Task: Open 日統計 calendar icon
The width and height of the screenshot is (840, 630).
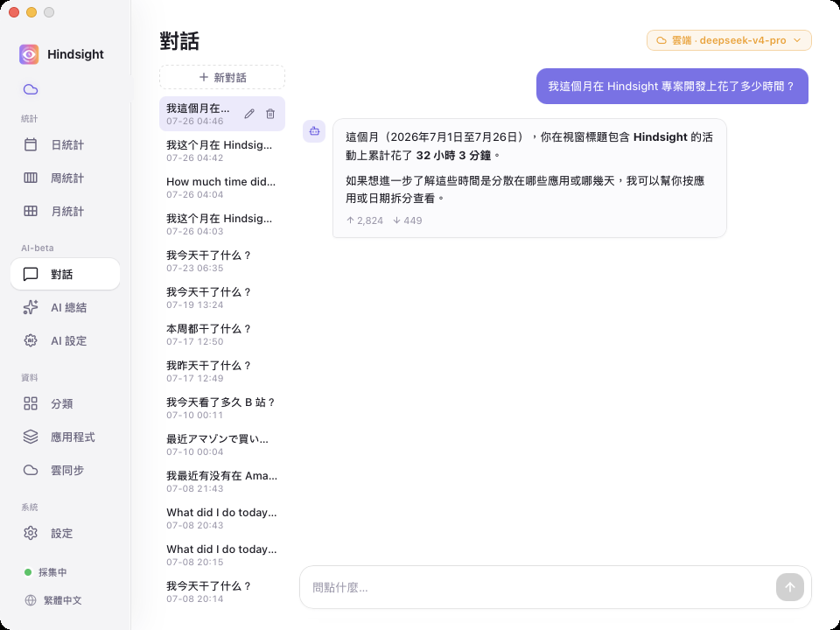Action: click(x=31, y=144)
